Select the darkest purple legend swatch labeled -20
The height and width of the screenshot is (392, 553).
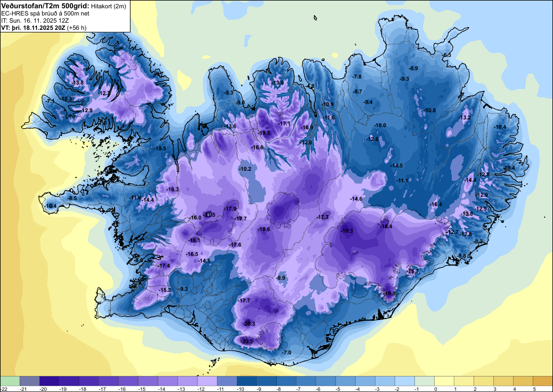click(49, 381)
